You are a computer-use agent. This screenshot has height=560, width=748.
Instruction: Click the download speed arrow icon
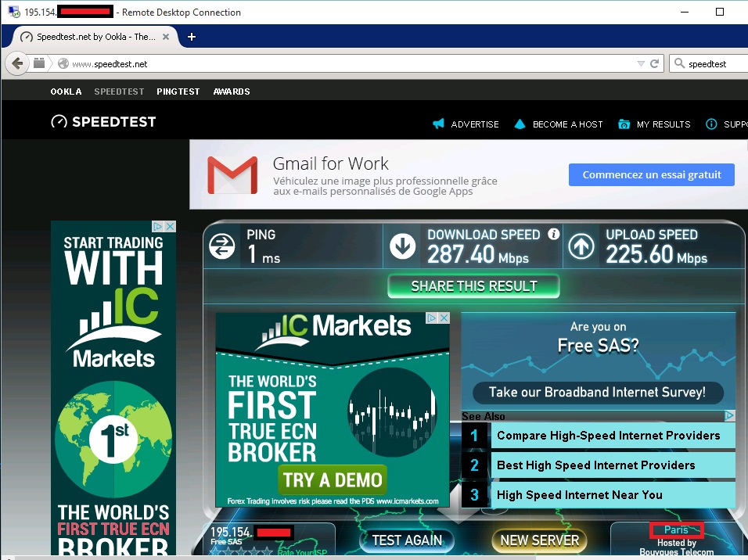tap(401, 245)
